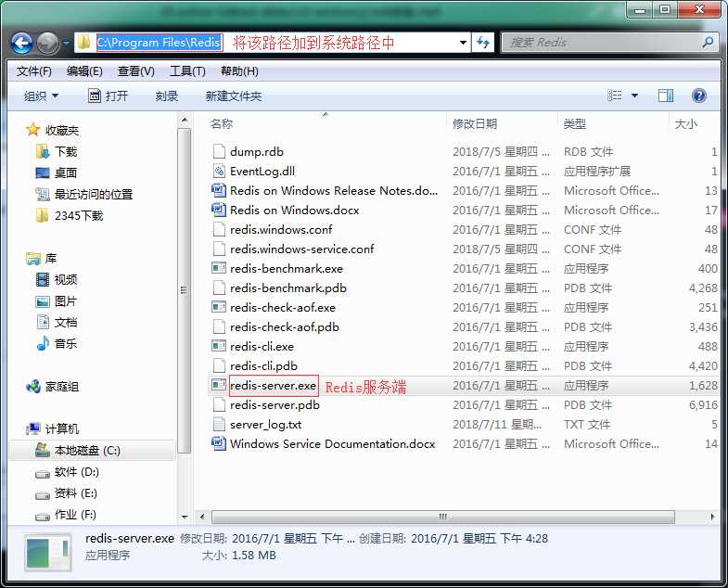The height and width of the screenshot is (588, 728).
Task: Click redis-server.exe thumbnail in details pane
Action: pyautogui.click(x=48, y=553)
